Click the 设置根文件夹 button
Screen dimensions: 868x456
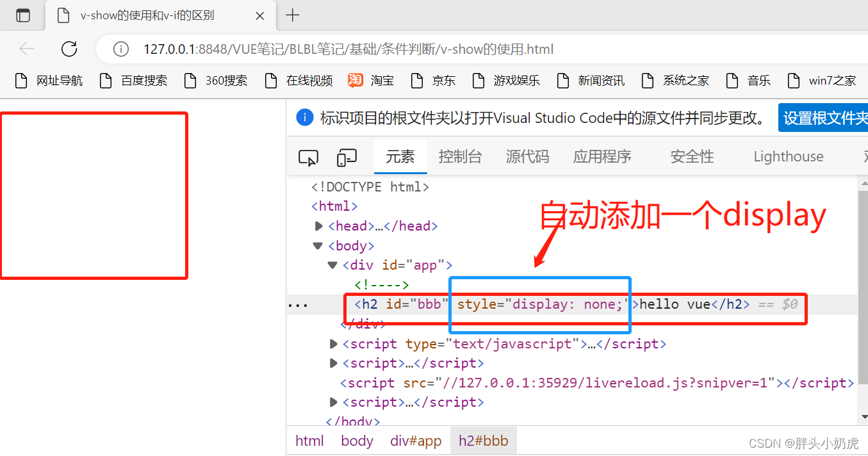pyautogui.click(x=826, y=117)
